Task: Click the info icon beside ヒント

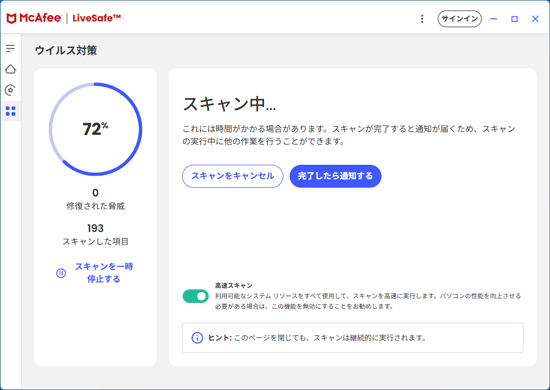Action: (x=197, y=338)
